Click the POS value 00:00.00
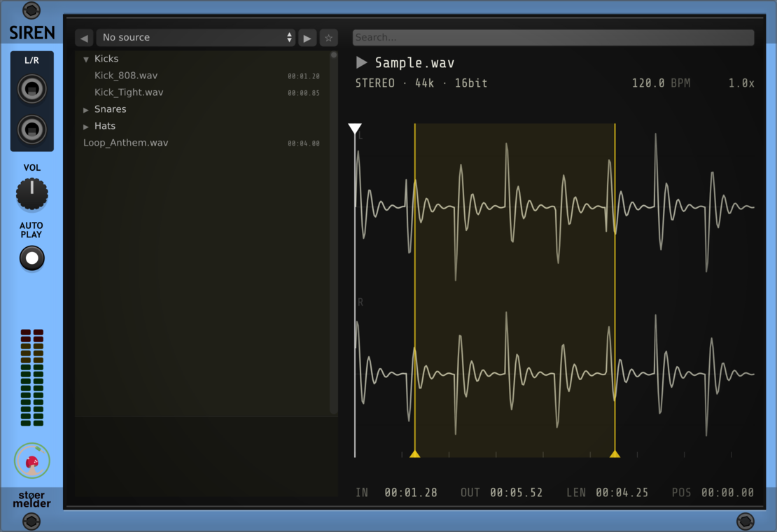777x532 pixels. 727,493
